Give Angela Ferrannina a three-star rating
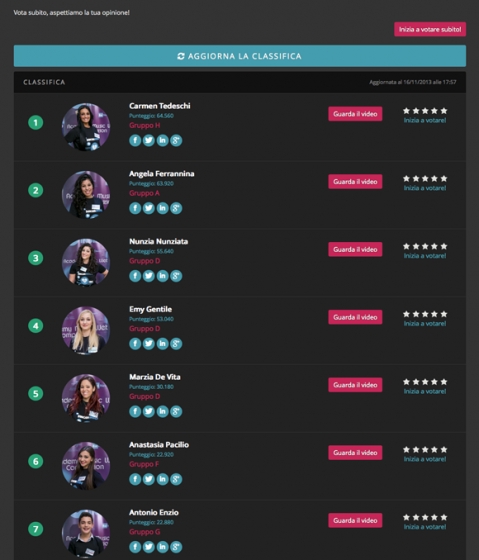The width and height of the screenshot is (479, 560). tap(425, 178)
